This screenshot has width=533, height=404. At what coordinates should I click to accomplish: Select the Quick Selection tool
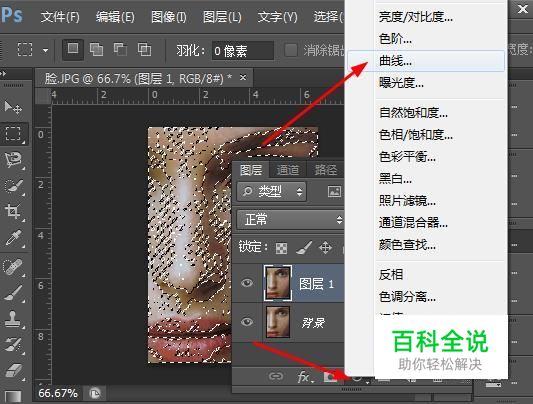coord(13,186)
